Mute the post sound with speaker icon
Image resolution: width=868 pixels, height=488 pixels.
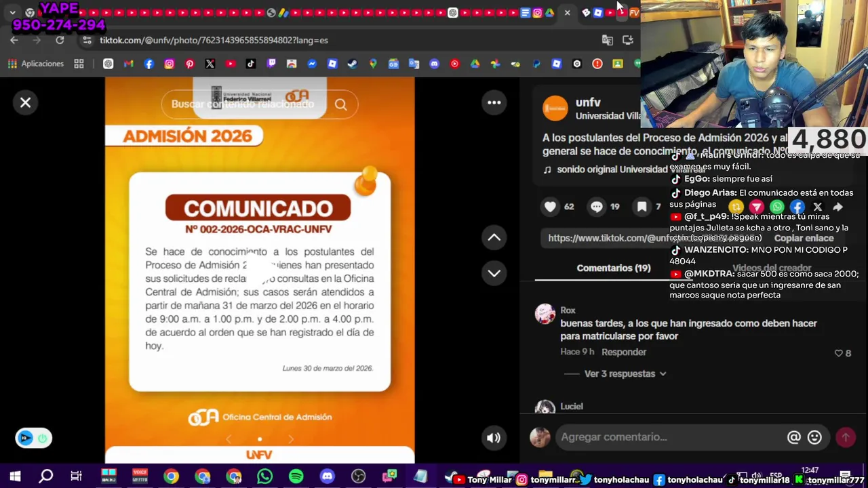[494, 438]
